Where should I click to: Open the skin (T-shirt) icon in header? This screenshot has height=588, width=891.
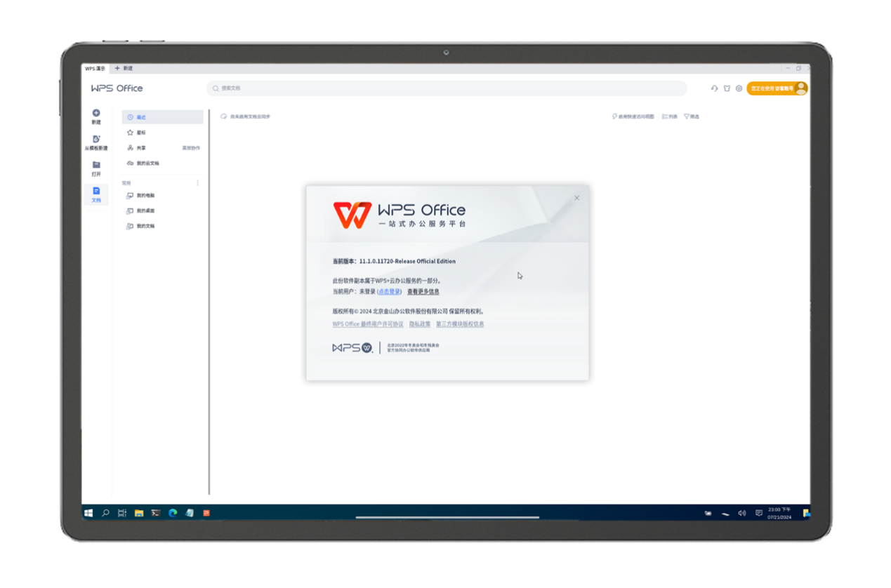click(x=727, y=88)
